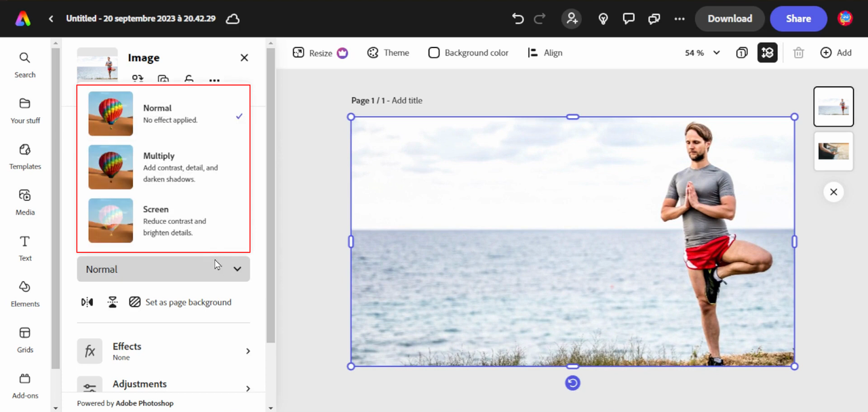
Task: Open the Templates panel
Action: 25,157
